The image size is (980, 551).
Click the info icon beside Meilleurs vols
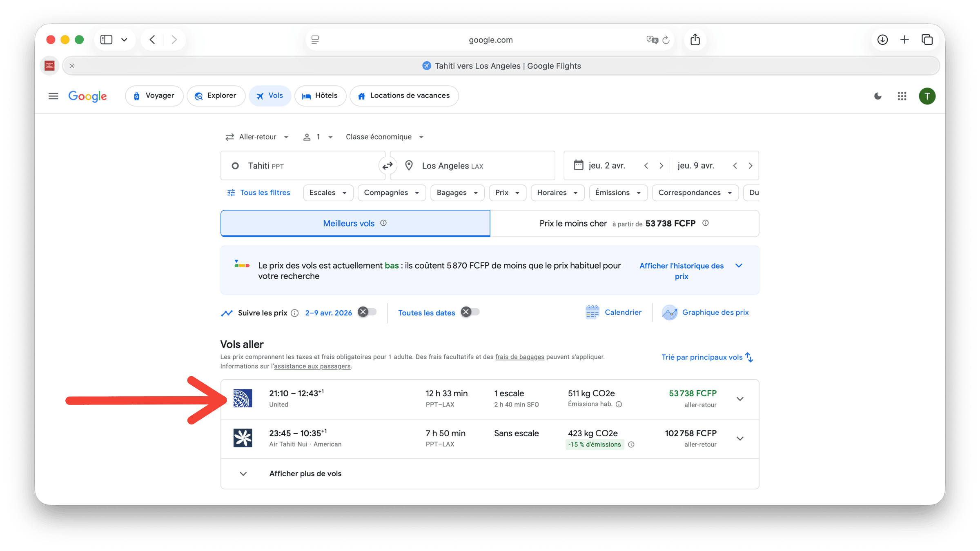coord(383,223)
